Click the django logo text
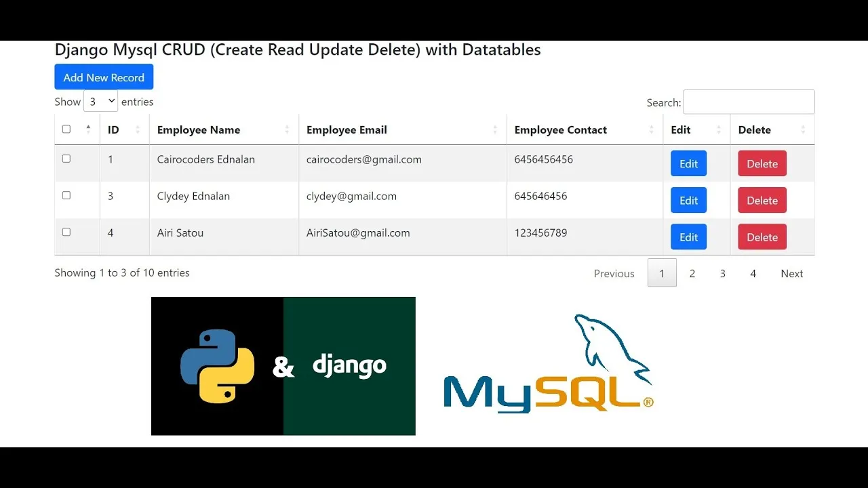Viewport: 868px width, 488px height. [x=349, y=366]
